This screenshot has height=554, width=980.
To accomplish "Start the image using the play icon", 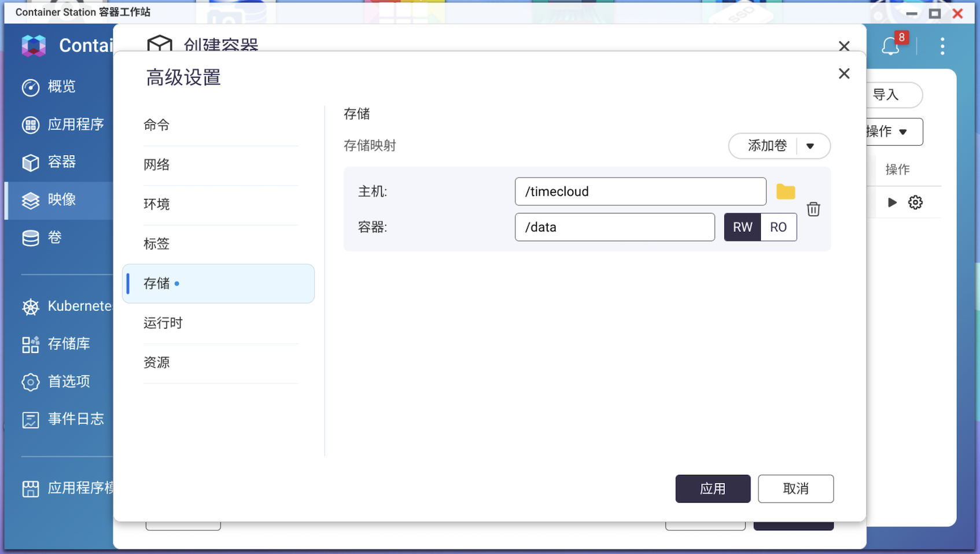I will 892,202.
